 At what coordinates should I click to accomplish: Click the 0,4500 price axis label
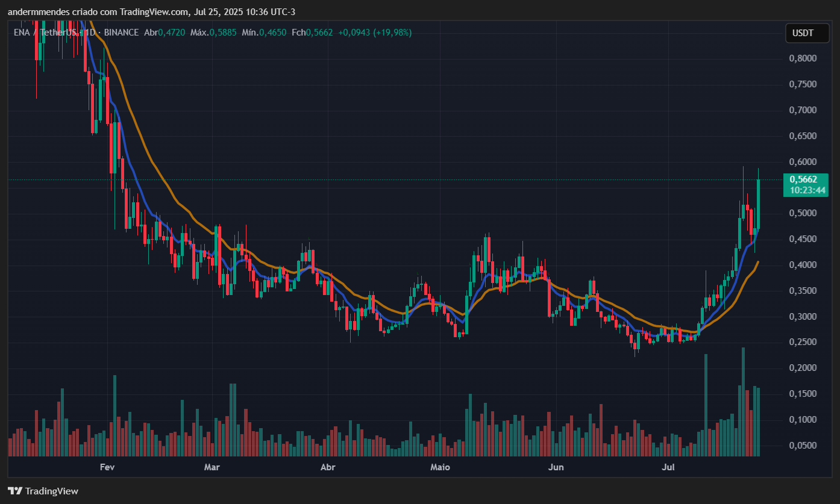point(803,239)
